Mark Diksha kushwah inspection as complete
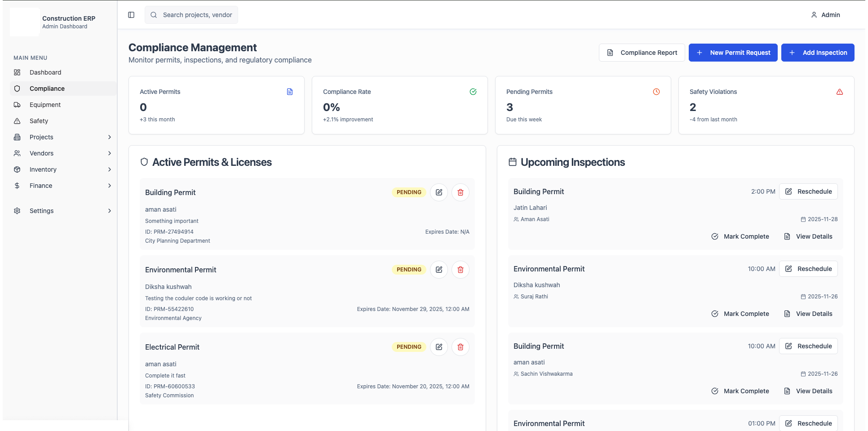Viewport: 868px width, 431px height. pos(740,314)
